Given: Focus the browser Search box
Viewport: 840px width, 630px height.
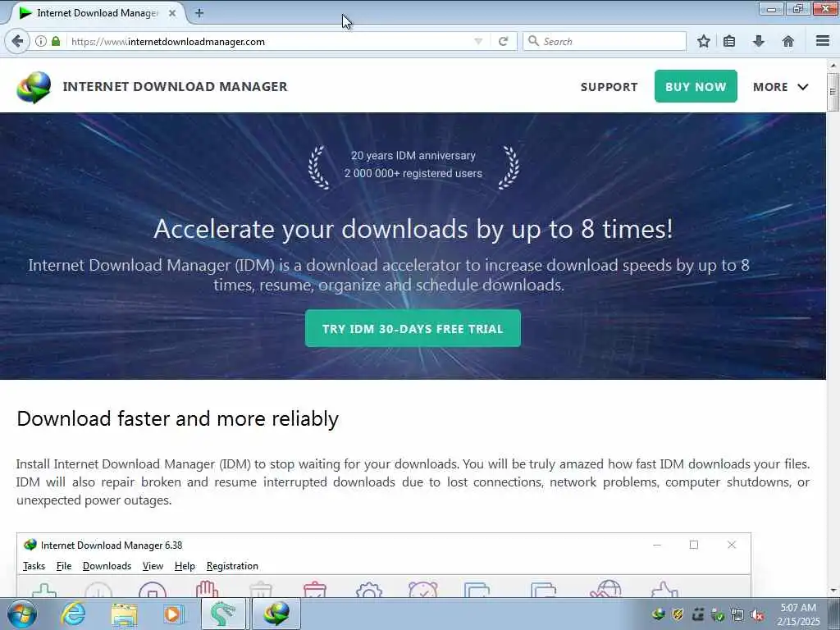Looking at the screenshot, I should coord(605,41).
